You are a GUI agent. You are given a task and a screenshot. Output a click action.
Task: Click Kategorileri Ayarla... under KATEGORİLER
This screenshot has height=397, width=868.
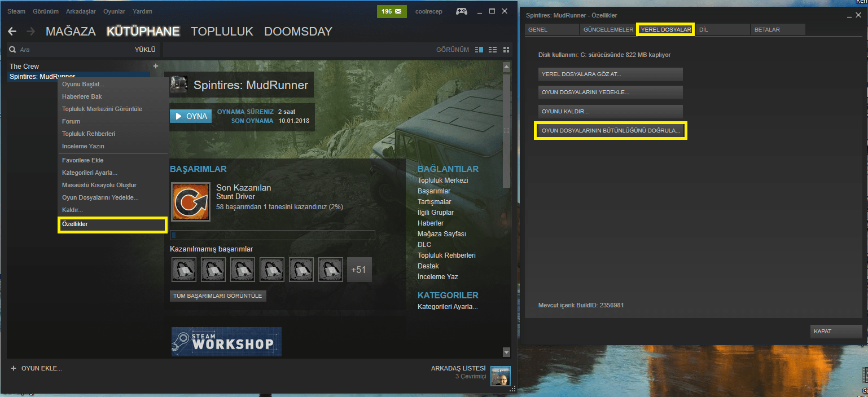pos(448,307)
